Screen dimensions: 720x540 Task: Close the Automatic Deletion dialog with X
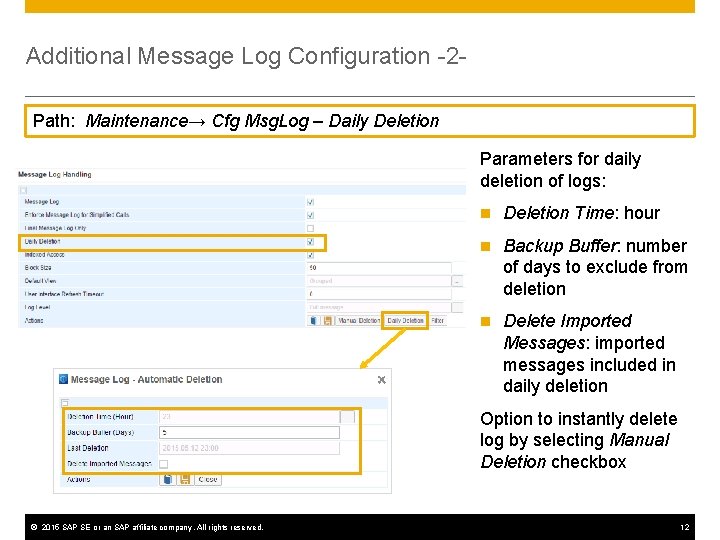(x=381, y=380)
